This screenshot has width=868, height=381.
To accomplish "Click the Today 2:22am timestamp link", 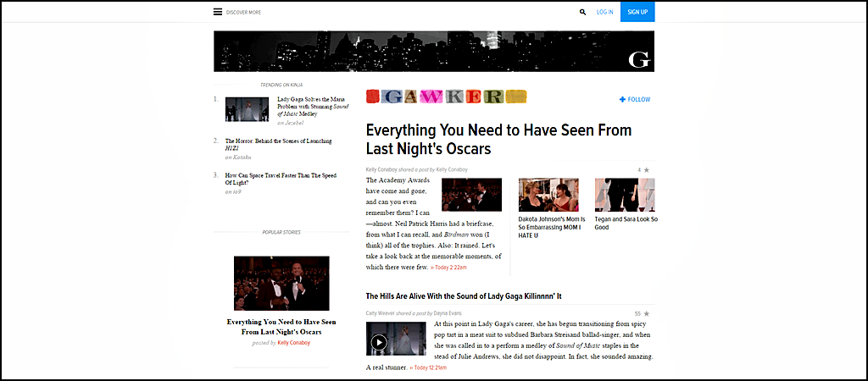I will (x=448, y=268).
